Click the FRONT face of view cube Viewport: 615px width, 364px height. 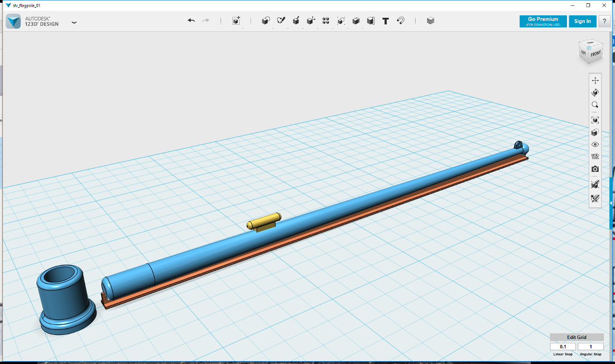(x=596, y=54)
